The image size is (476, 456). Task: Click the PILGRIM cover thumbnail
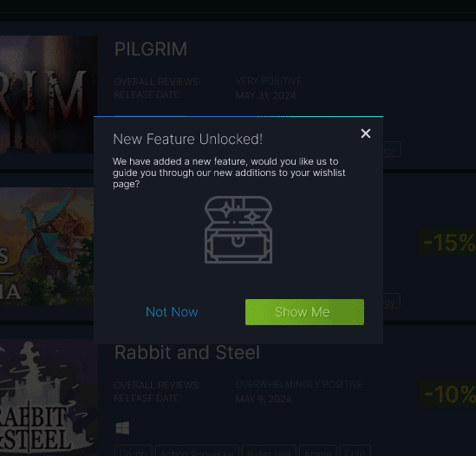point(49,94)
